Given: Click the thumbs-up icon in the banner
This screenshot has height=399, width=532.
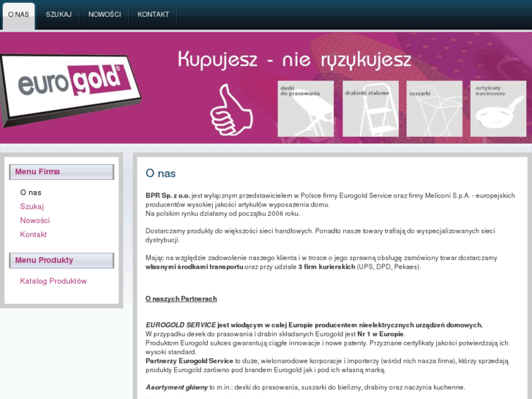Looking at the screenshot, I should (231, 110).
